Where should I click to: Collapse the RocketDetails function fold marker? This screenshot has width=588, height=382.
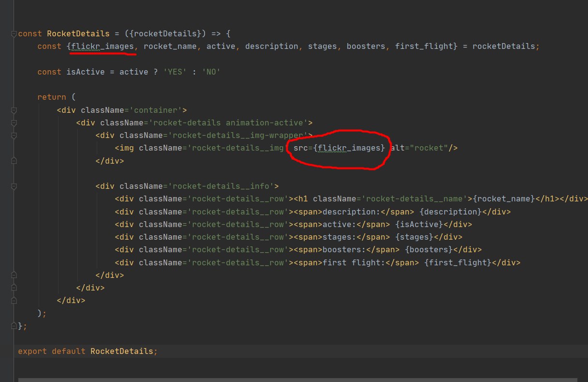point(14,34)
